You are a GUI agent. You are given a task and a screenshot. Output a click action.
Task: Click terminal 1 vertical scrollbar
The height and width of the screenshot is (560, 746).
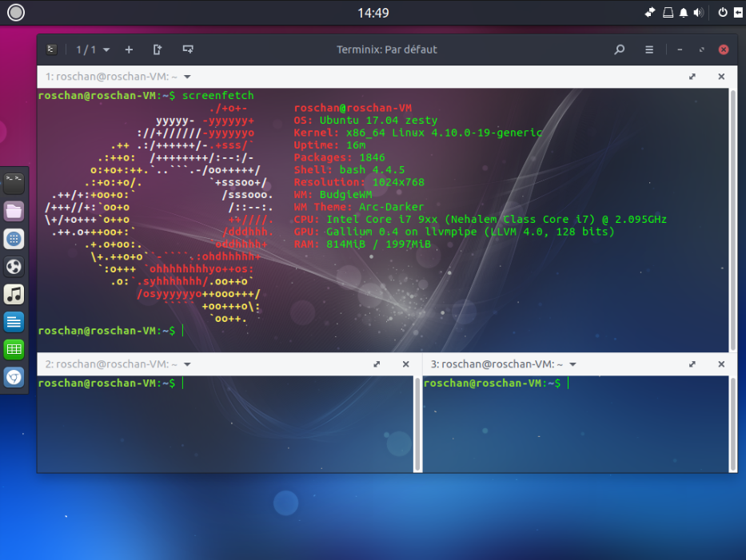[x=733, y=216]
